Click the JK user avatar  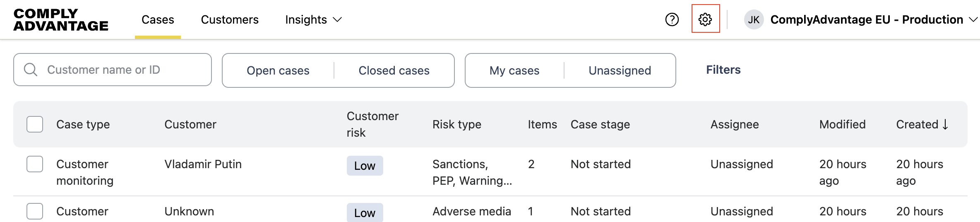754,19
